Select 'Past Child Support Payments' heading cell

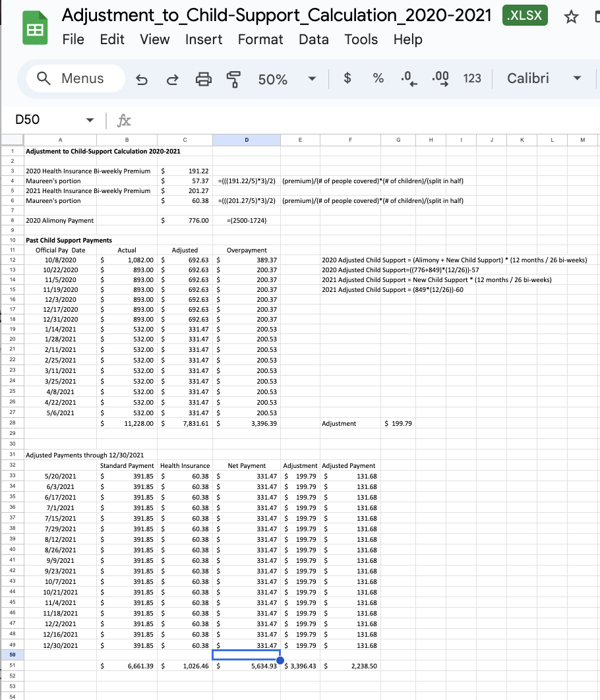[69, 240]
